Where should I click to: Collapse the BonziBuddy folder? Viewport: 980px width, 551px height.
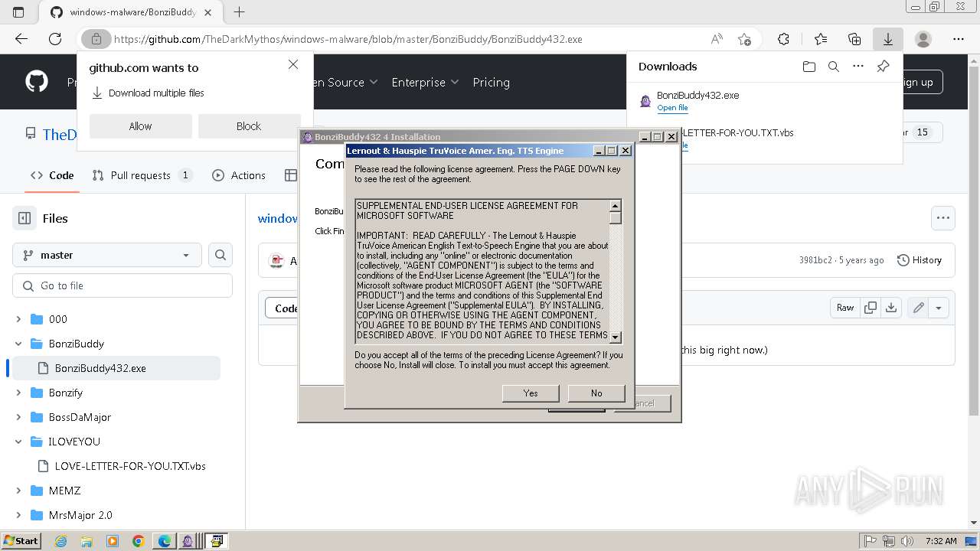click(x=18, y=344)
